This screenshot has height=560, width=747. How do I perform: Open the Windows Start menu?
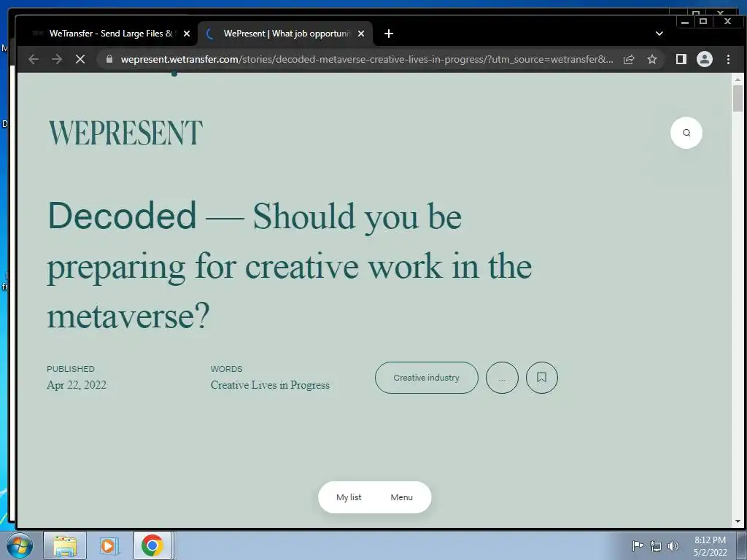tap(20, 545)
